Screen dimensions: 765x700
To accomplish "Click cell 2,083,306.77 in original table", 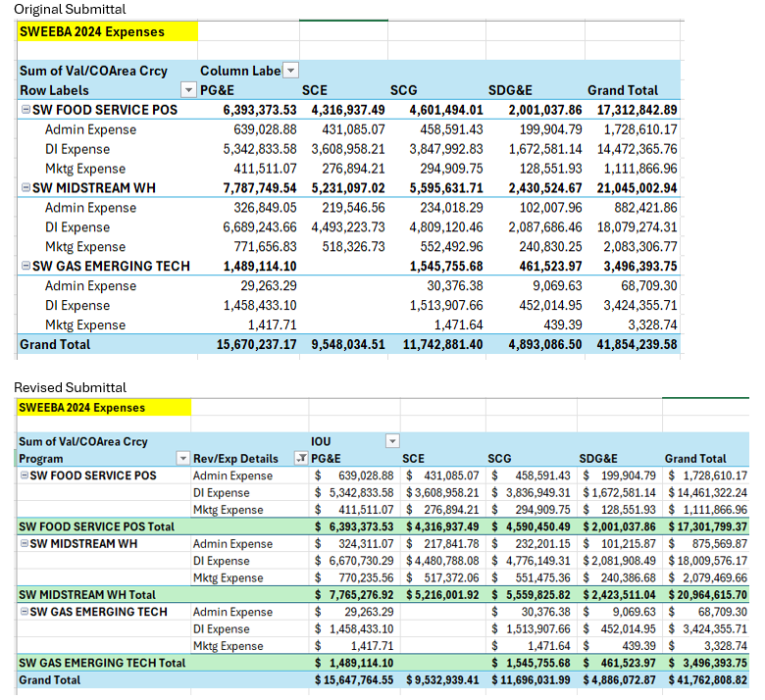I will point(640,246).
